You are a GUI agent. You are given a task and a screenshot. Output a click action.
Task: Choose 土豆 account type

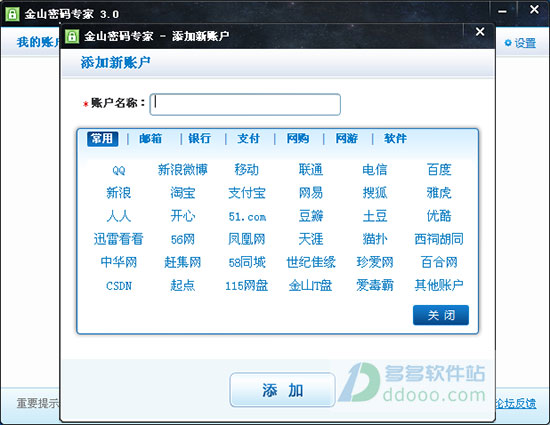[375, 216]
